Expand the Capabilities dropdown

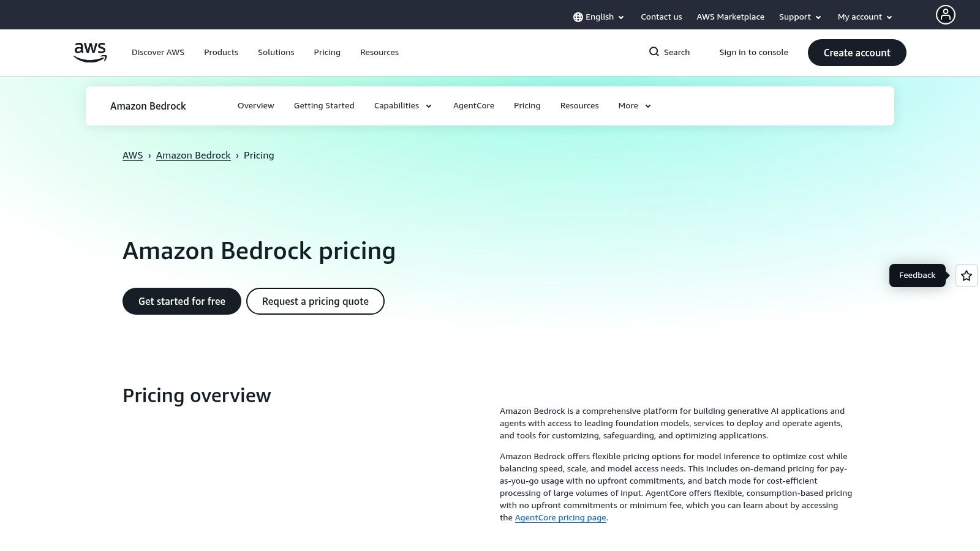tap(402, 105)
